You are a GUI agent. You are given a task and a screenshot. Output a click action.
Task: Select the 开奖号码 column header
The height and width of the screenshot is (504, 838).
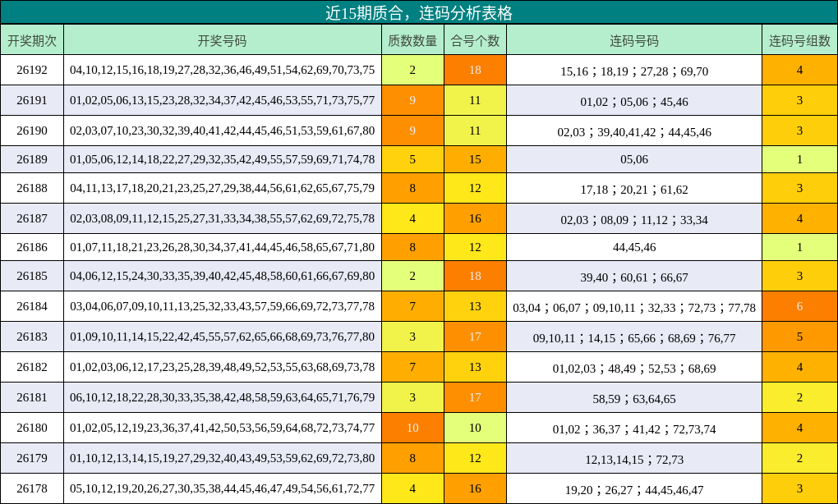[x=223, y=40]
